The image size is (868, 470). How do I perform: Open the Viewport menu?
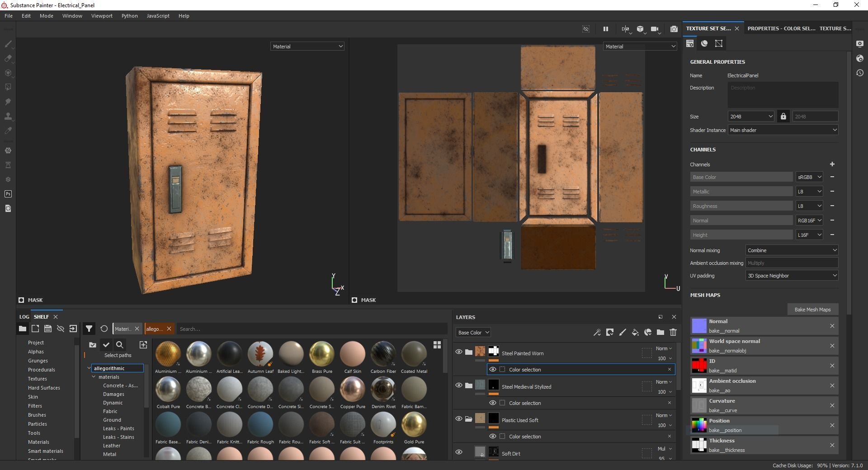pos(102,16)
